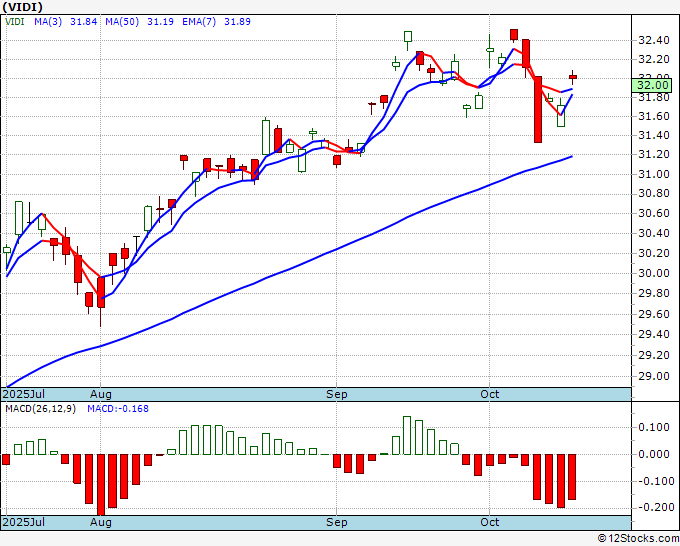Click the MA(50) value 31.19

tap(160, 21)
